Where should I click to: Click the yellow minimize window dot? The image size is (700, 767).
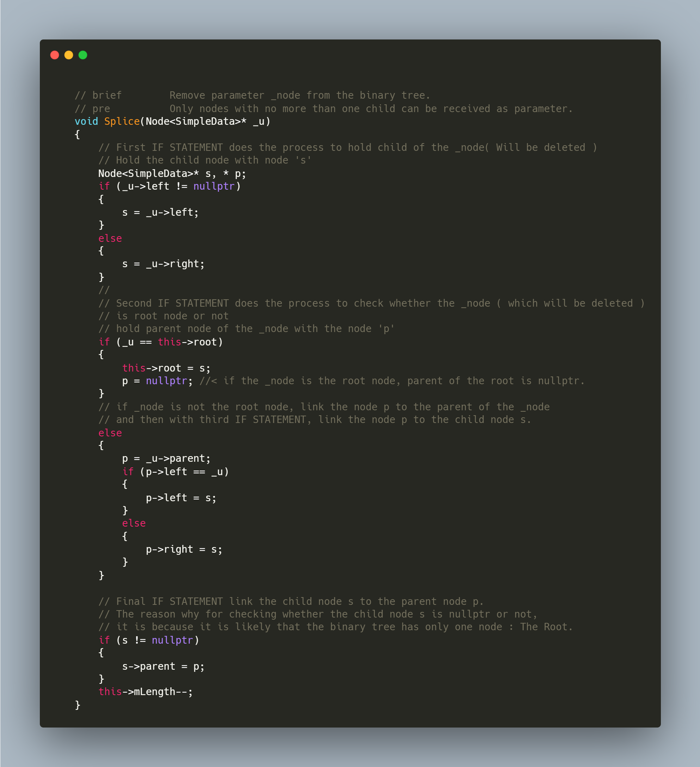pyautogui.click(x=68, y=55)
